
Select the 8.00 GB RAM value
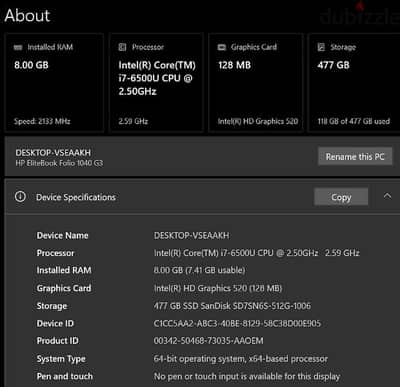(31, 65)
